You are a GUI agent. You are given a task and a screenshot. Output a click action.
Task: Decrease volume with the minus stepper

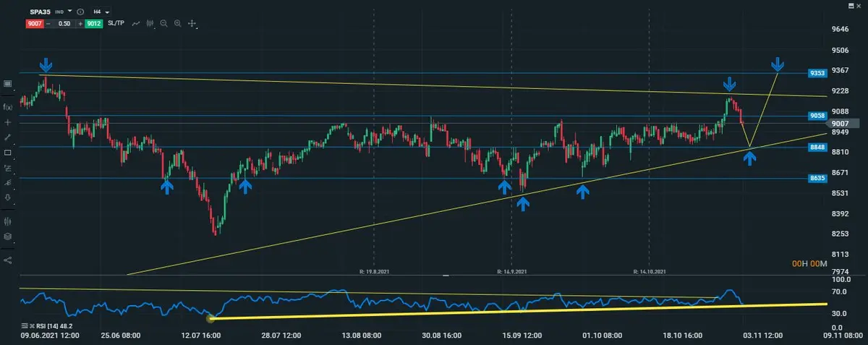tap(48, 24)
